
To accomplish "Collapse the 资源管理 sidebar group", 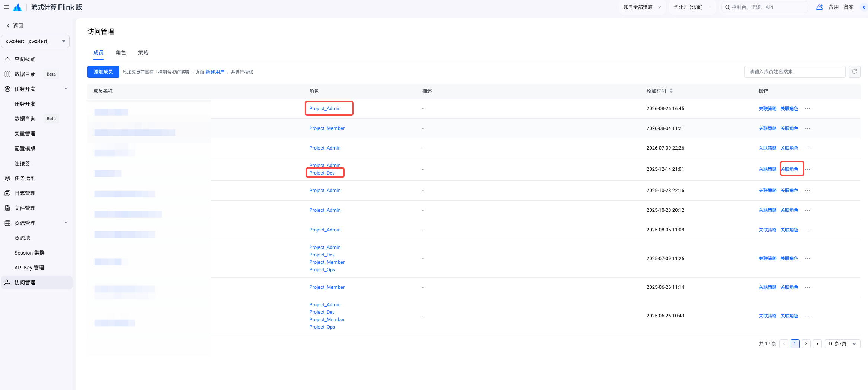I will coord(66,223).
